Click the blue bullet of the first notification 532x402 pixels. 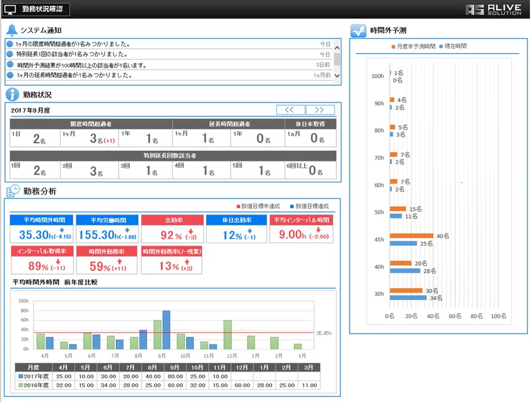point(10,44)
